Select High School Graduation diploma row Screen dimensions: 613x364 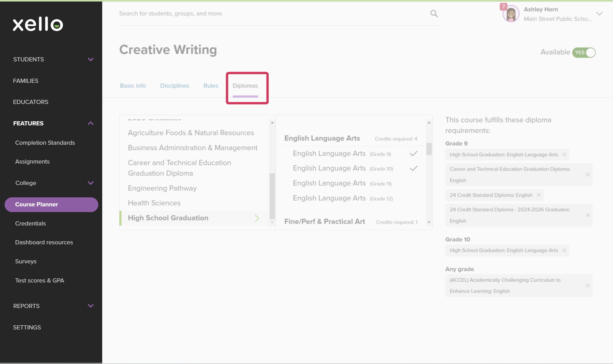[194, 218]
